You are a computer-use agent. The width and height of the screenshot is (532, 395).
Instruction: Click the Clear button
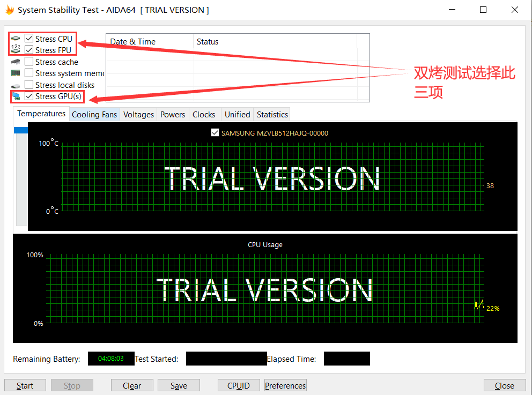pos(132,385)
